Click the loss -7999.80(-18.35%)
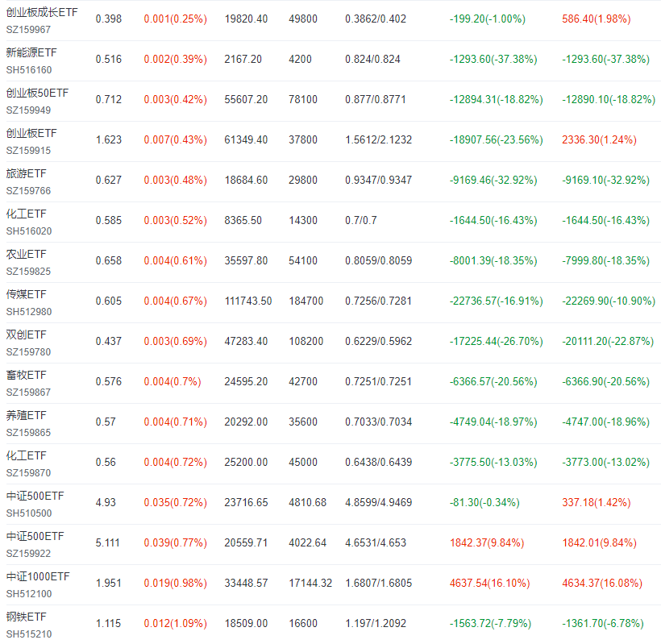 click(605, 261)
